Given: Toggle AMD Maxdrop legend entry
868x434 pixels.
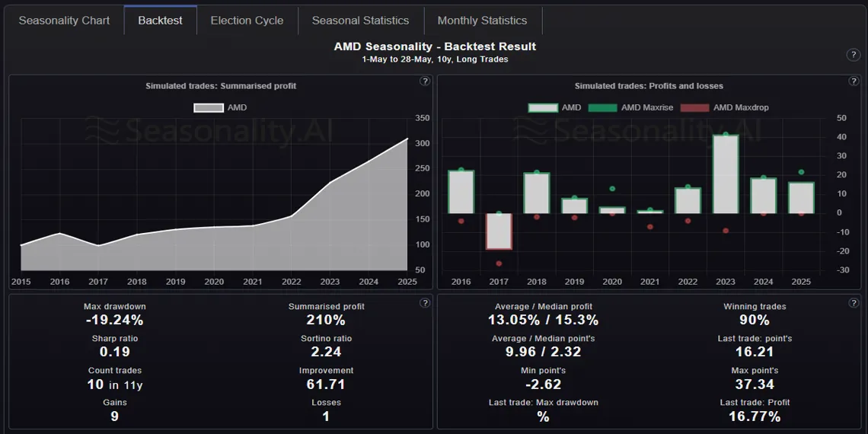Looking at the screenshot, I should [724, 107].
